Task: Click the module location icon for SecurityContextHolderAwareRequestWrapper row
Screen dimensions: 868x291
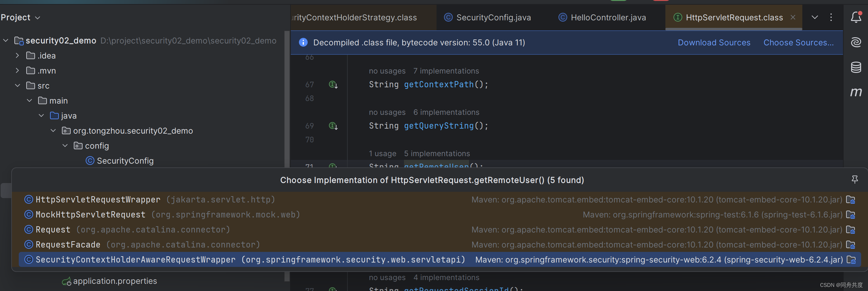Action: point(851,260)
